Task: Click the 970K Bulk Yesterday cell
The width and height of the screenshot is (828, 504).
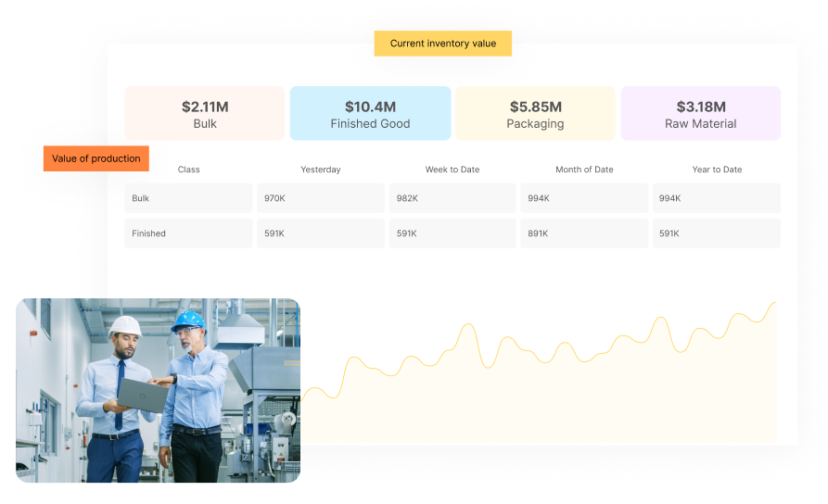Action: pos(320,198)
